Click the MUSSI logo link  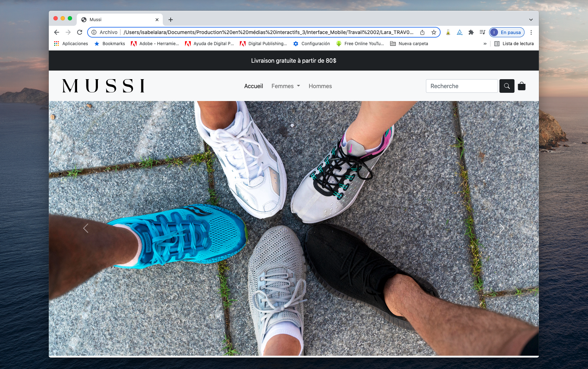click(x=104, y=86)
